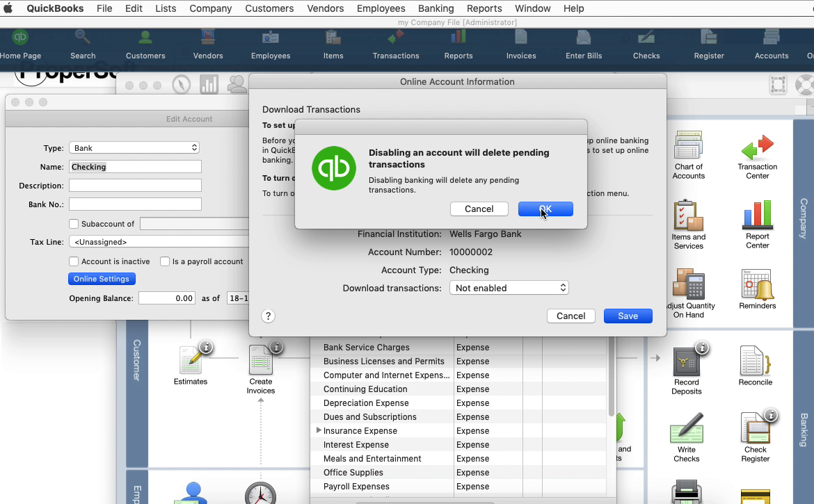Screen dimensions: 814x504
Task: Cancel the disabling account alert
Action: coord(479,209)
